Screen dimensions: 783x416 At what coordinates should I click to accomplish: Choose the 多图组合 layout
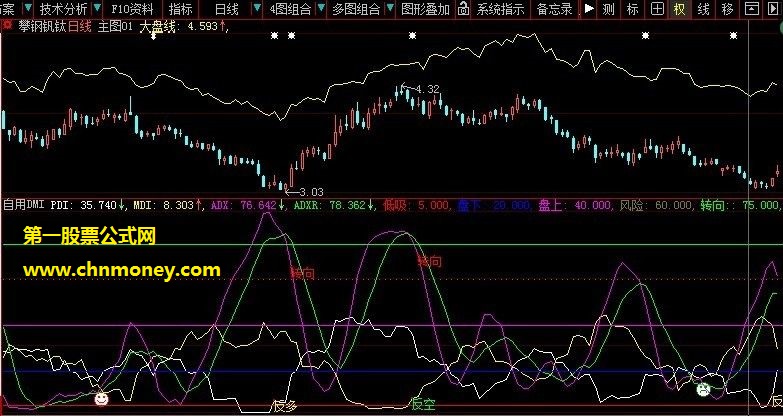(356, 8)
